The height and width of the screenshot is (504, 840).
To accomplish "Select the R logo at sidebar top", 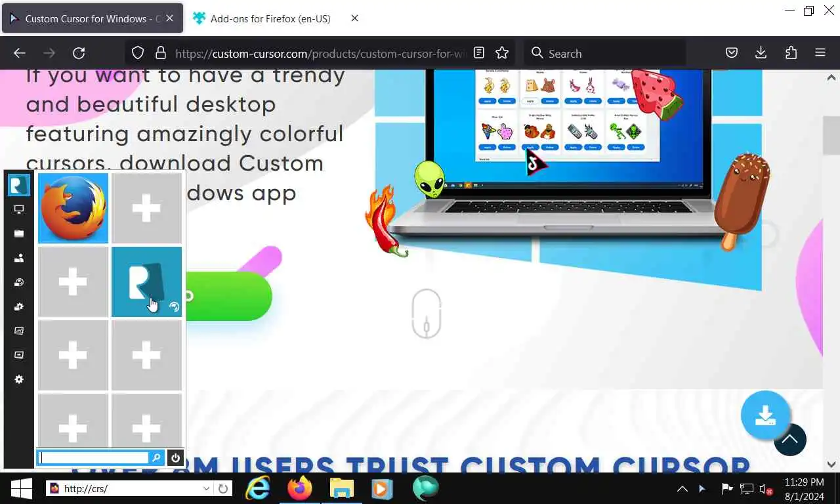I will coord(19,185).
